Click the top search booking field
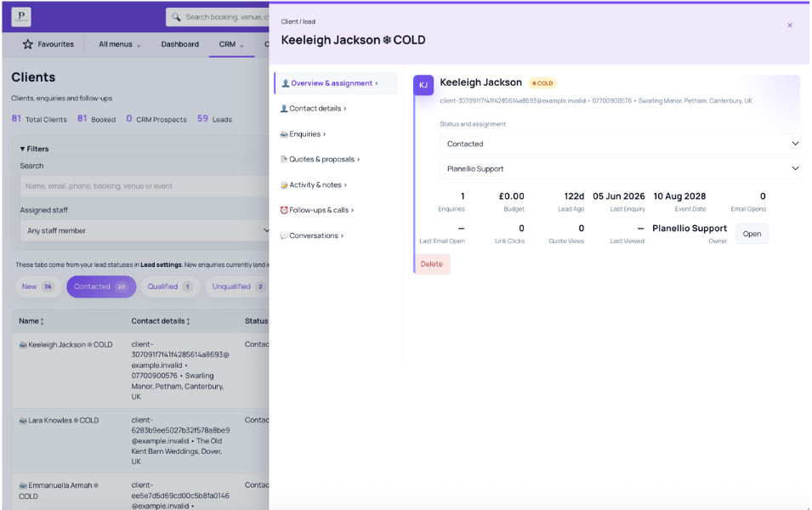The image size is (812, 510). point(218,17)
